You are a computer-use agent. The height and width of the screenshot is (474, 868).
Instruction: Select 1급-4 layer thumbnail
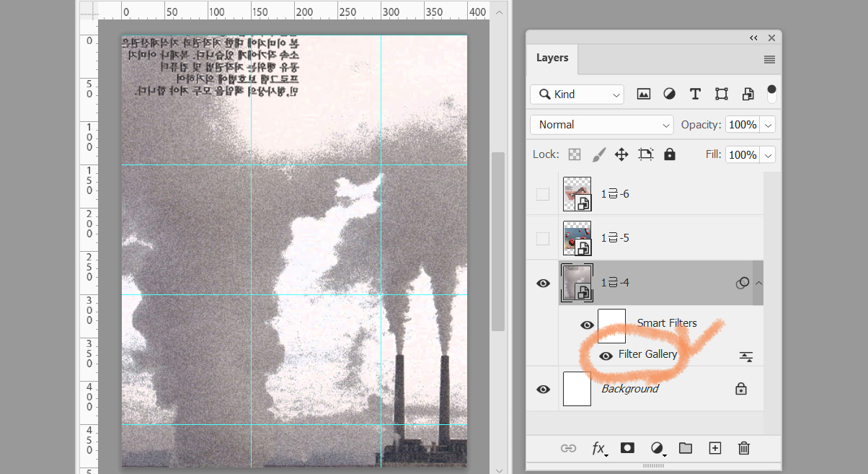click(577, 283)
